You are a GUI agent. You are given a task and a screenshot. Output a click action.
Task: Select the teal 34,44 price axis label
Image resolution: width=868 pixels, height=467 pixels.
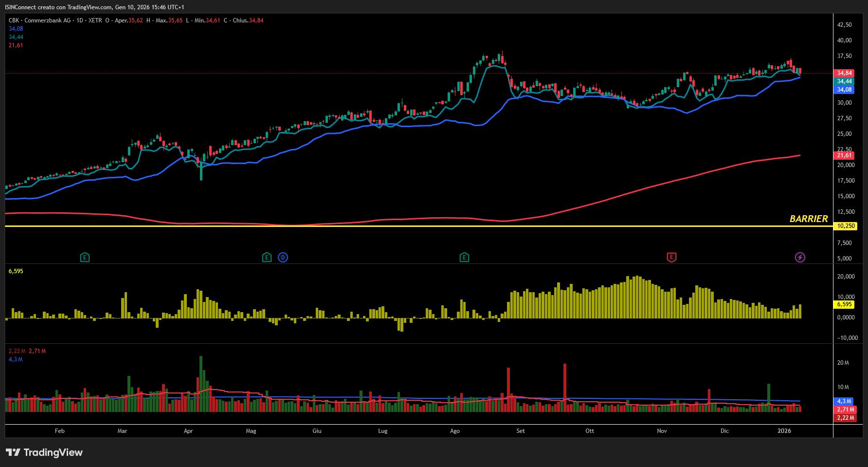844,81
